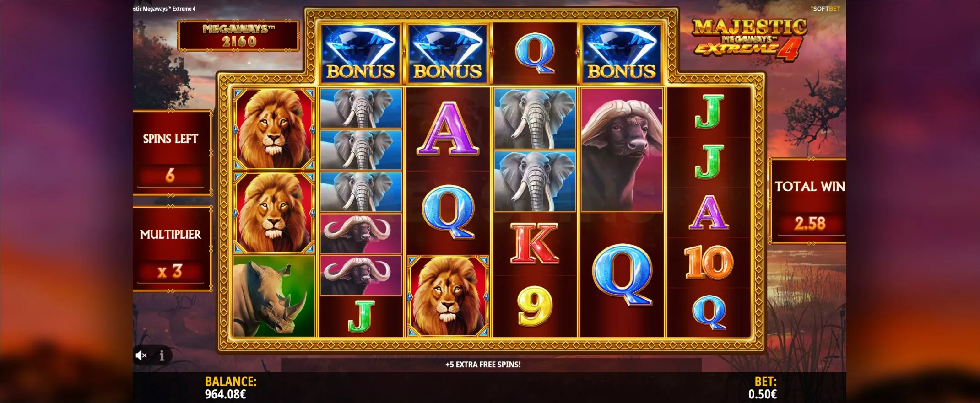Open the game info 'i' icon
980x403 pixels.
point(162,355)
